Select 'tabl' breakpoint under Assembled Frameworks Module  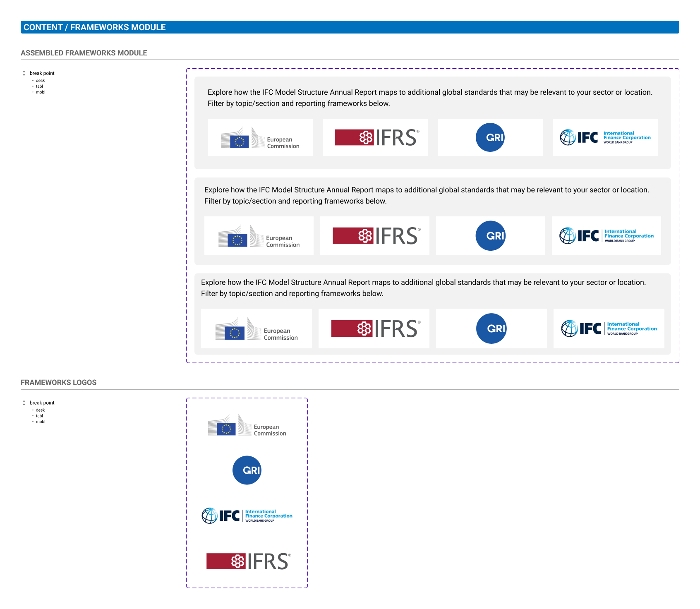(39, 86)
